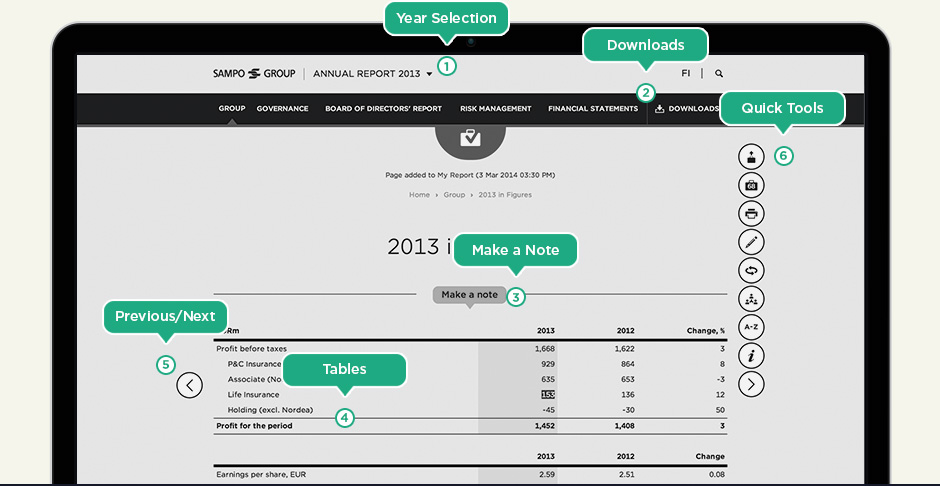Click the 'Page added to My Report' message
Image resolution: width=940 pixels, height=486 pixels.
(x=470, y=176)
